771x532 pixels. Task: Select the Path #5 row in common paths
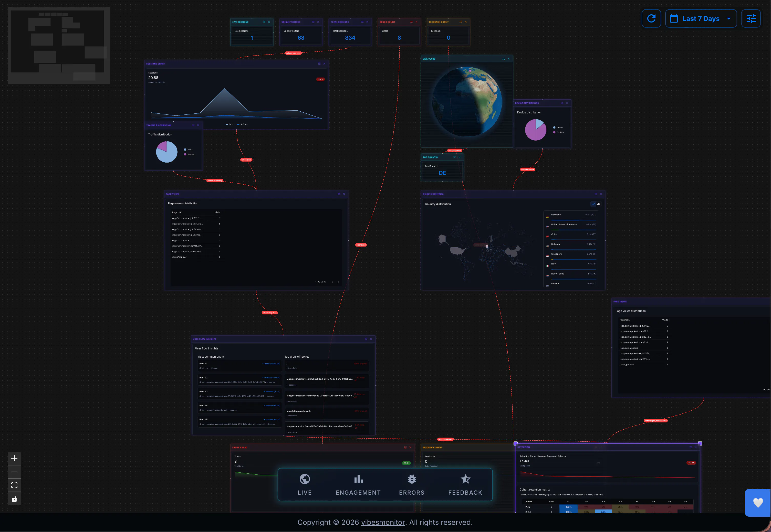tap(239, 422)
